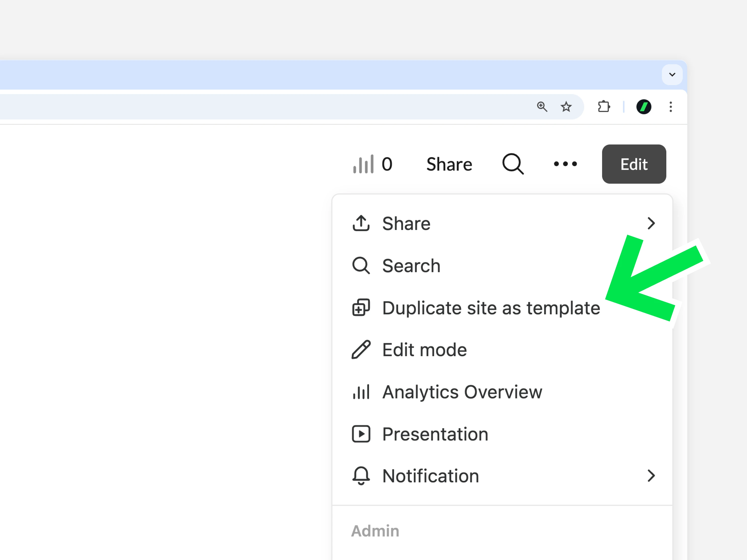The width and height of the screenshot is (747, 560).
Task: Choose Duplicate site as template
Action: pos(502,308)
